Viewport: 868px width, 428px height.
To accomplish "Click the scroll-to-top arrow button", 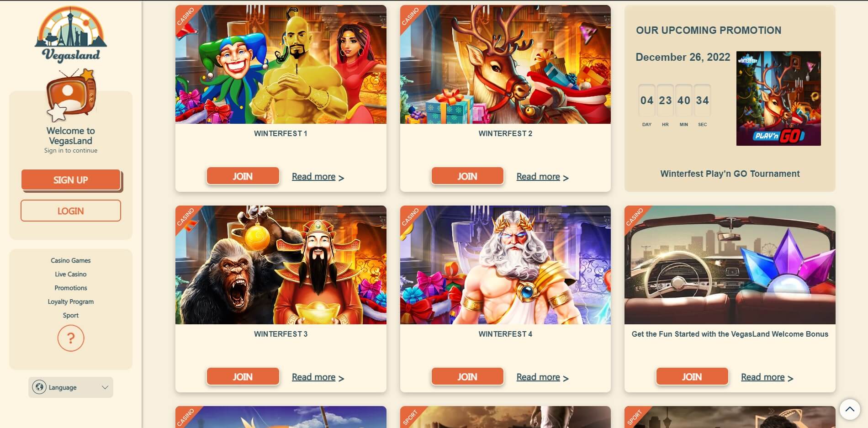I will click(850, 409).
